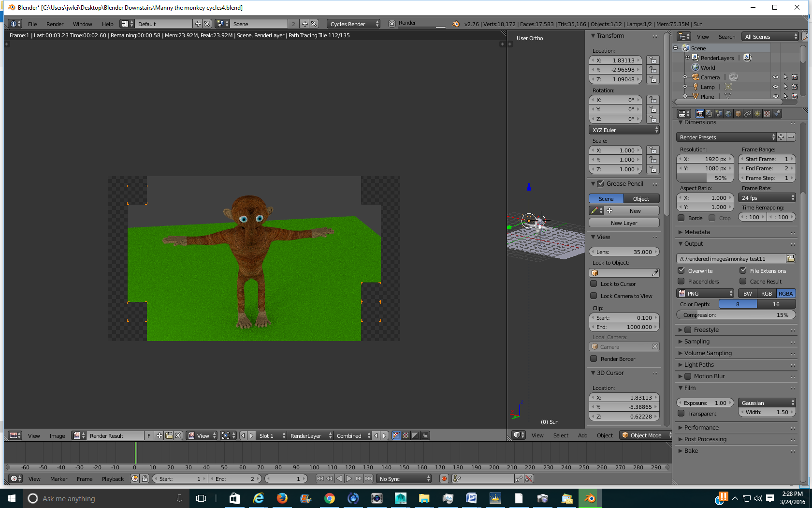Screen dimensions: 812x508
Task: Toggle Camera visibility eye in outliner
Action: click(776, 77)
